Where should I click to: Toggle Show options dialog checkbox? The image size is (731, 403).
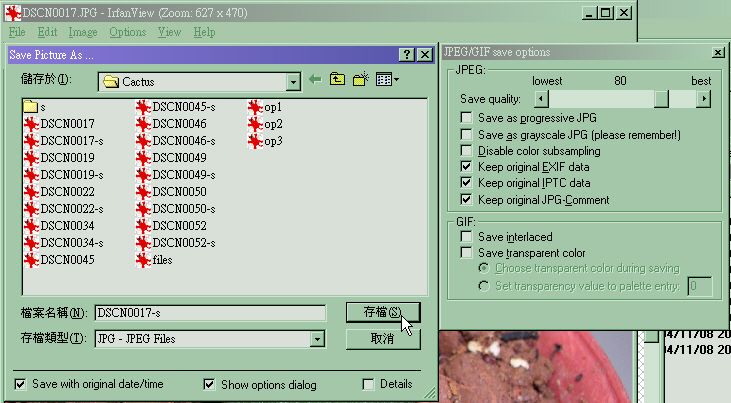pos(209,384)
